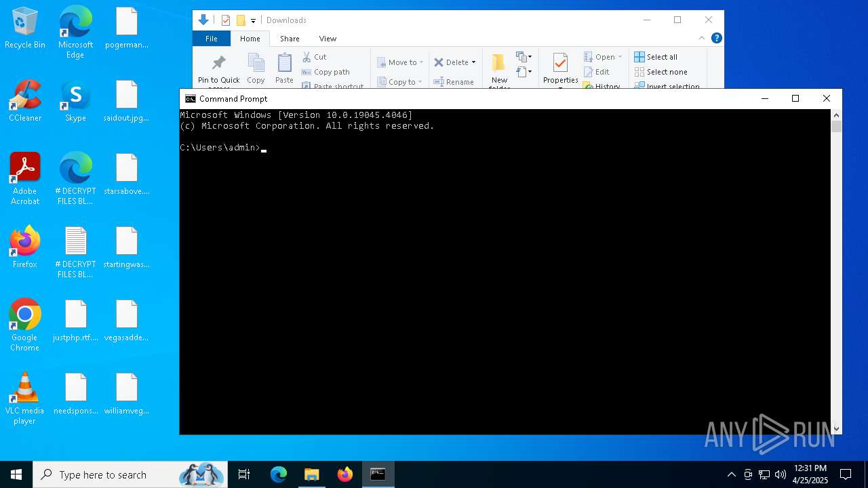Click Pin to Quick access in Downloads ribbon

coord(218,70)
